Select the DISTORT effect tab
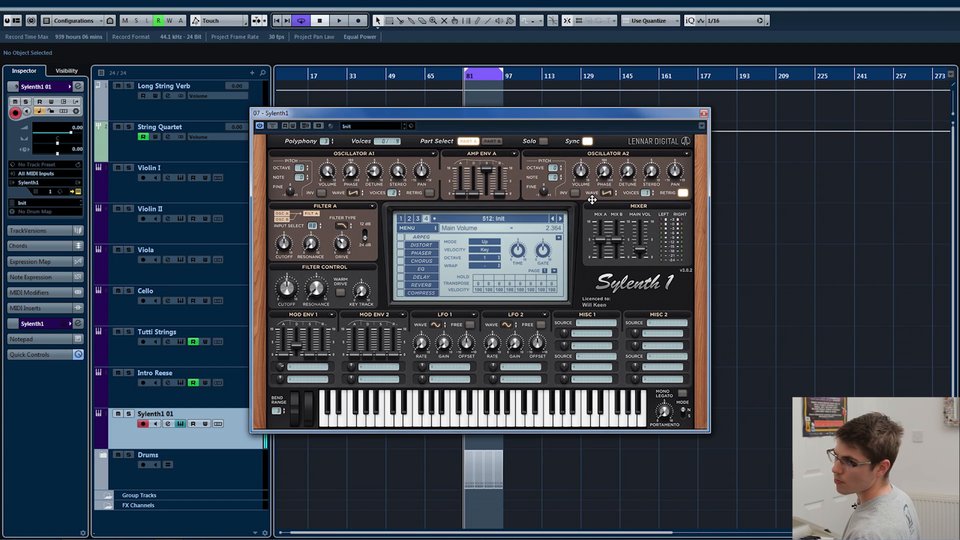Image resolution: width=960 pixels, height=540 pixels. [421, 245]
